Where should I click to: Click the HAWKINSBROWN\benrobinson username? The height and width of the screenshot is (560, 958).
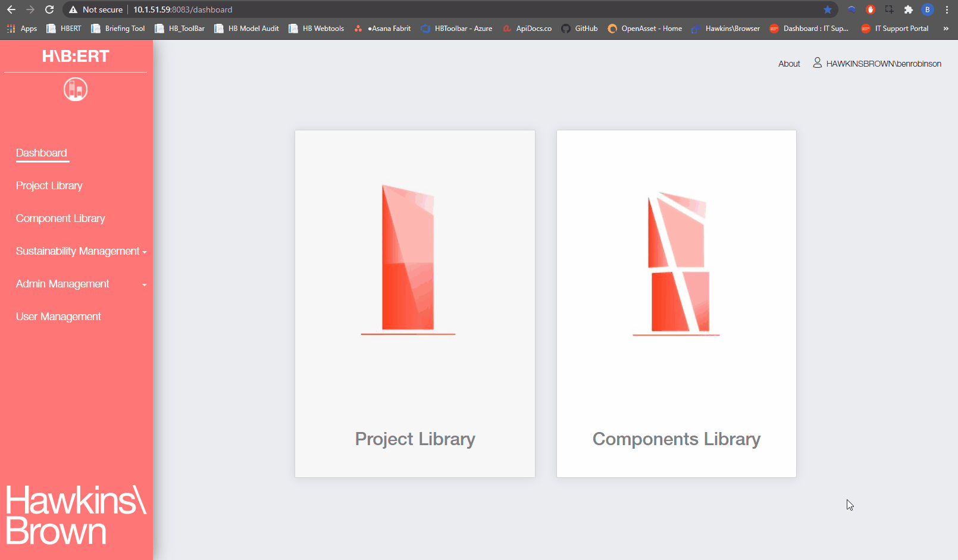tap(884, 64)
